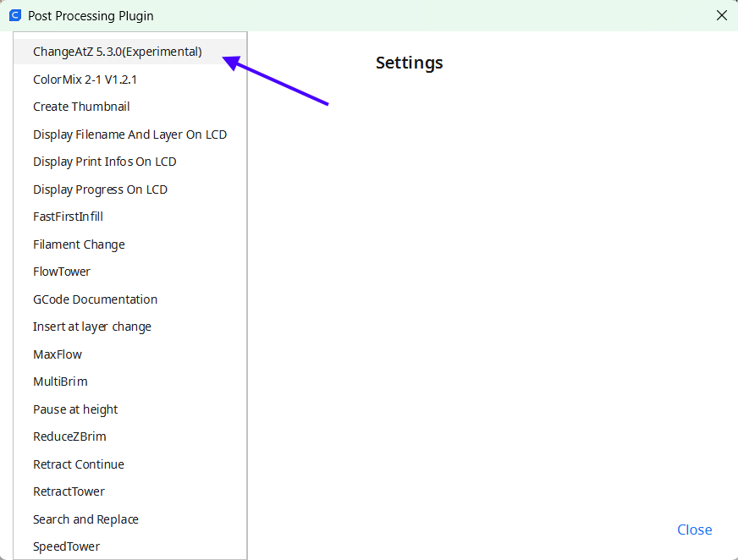
Task: Select FastFirstInfill script
Action: [129, 217]
